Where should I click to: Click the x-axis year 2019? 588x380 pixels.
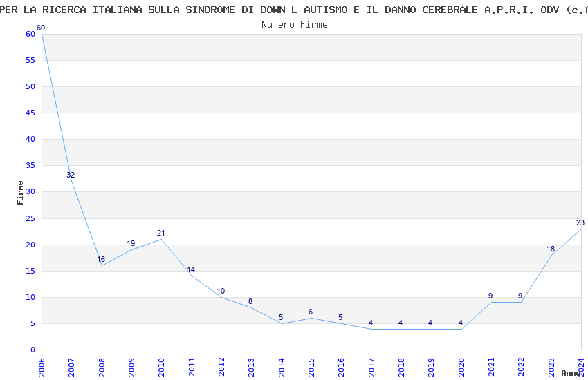[432, 367]
